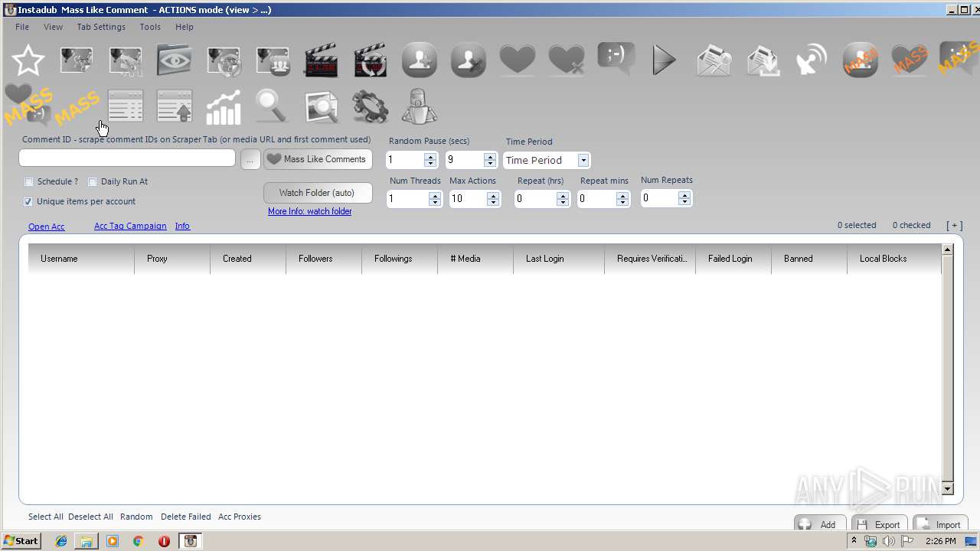The width and height of the screenshot is (980, 551).
Task: Click Select All below the table
Action: [x=46, y=517]
